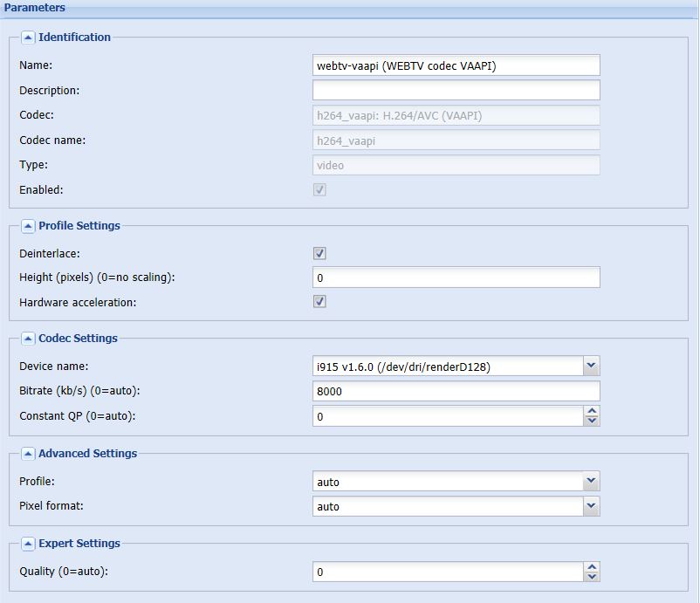The image size is (700, 603).
Task: Open the Profile dropdown list
Action: click(591, 481)
